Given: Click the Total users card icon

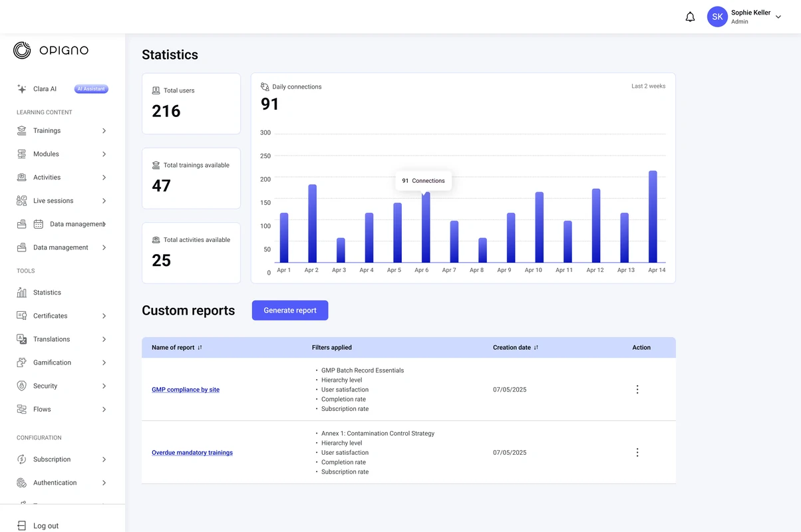Looking at the screenshot, I should 156,90.
